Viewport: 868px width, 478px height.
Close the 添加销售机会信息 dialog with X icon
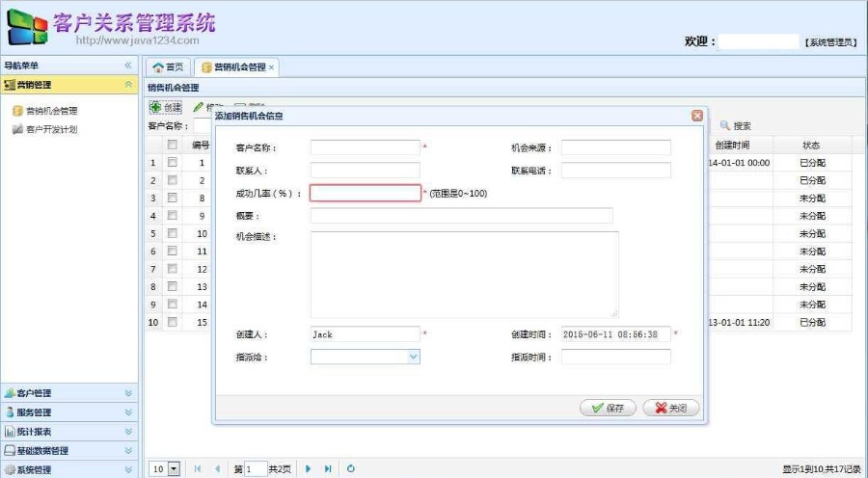coord(696,116)
